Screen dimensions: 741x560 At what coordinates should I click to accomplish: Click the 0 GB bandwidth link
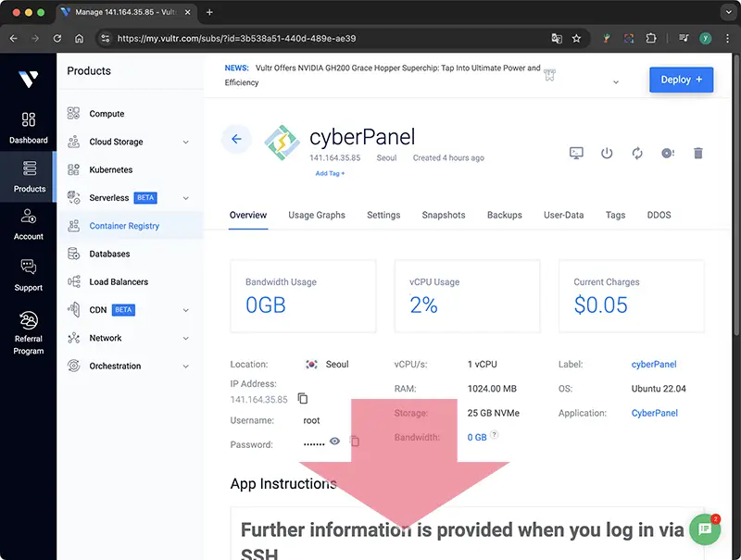(x=477, y=438)
